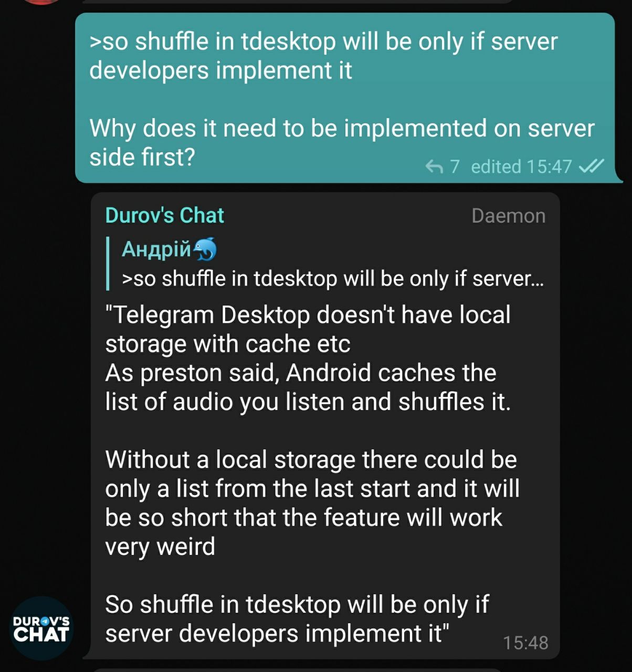Tap the partially visible message bubble at top
The height and width of the screenshot is (672, 632).
point(298,2)
